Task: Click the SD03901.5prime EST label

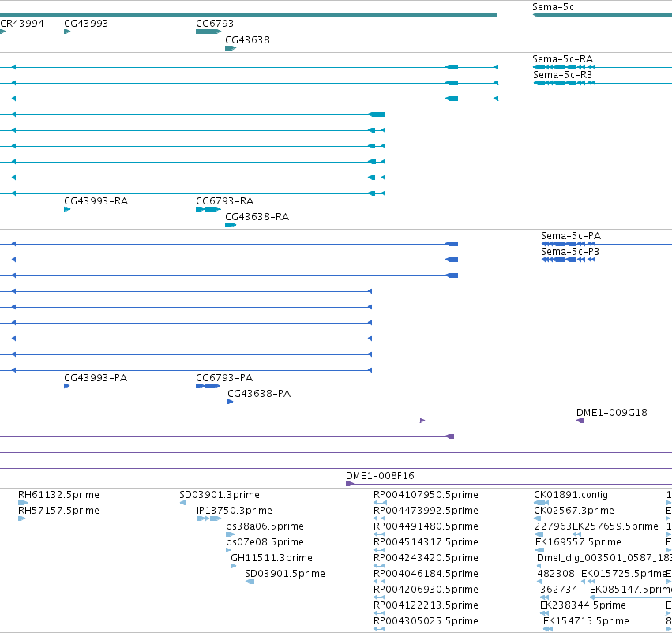Action: pyautogui.click(x=285, y=574)
